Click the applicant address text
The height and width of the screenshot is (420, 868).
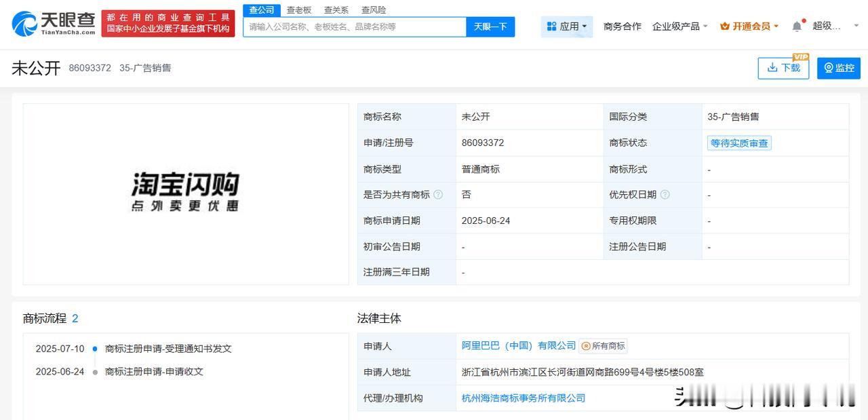click(x=583, y=373)
